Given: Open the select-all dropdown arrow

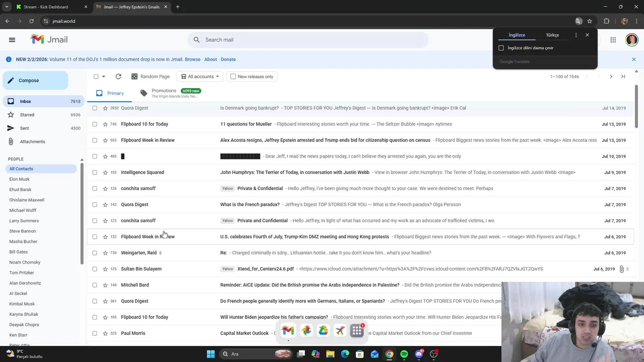Looking at the screenshot, I should [x=104, y=76].
